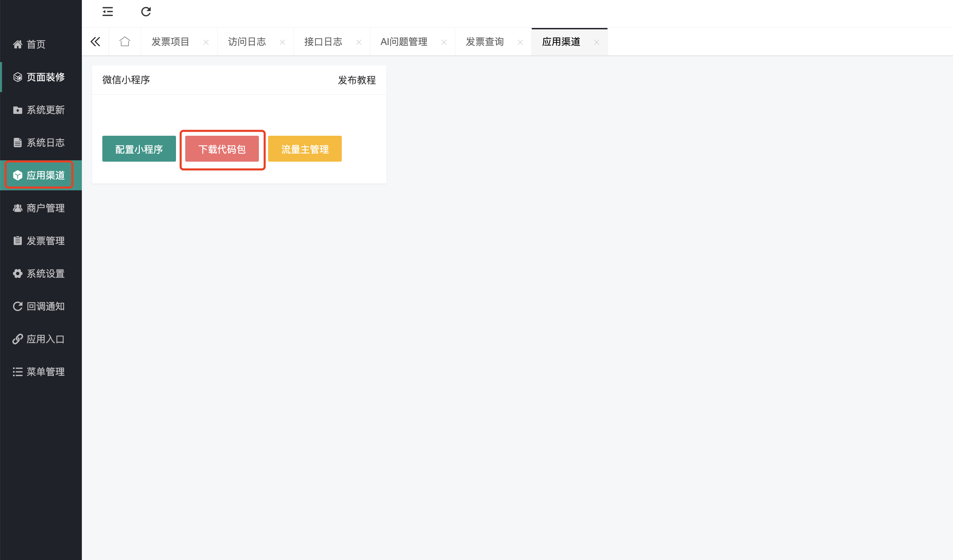Open 首页 in sidebar
Viewport: 953px width, 560px height.
click(36, 44)
